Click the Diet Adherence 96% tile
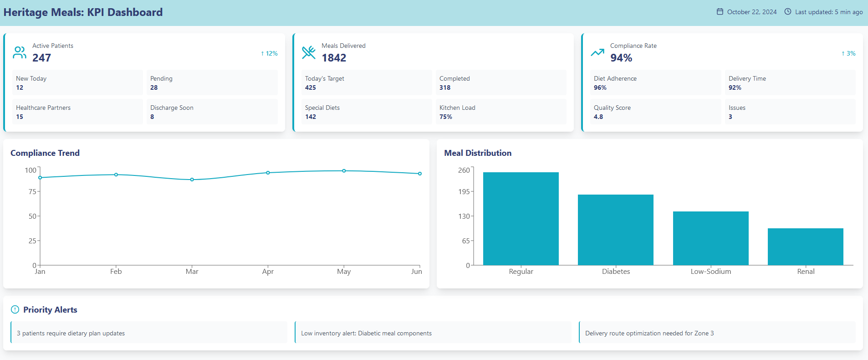Image resolution: width=868 pixels, height=360 pixels. pyautogui.click(x=656, y=82)
